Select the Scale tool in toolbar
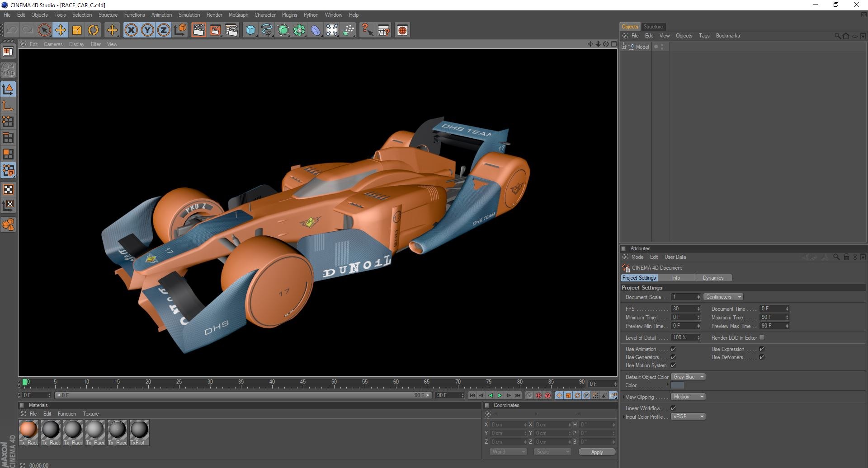 [x=77, y=30]
